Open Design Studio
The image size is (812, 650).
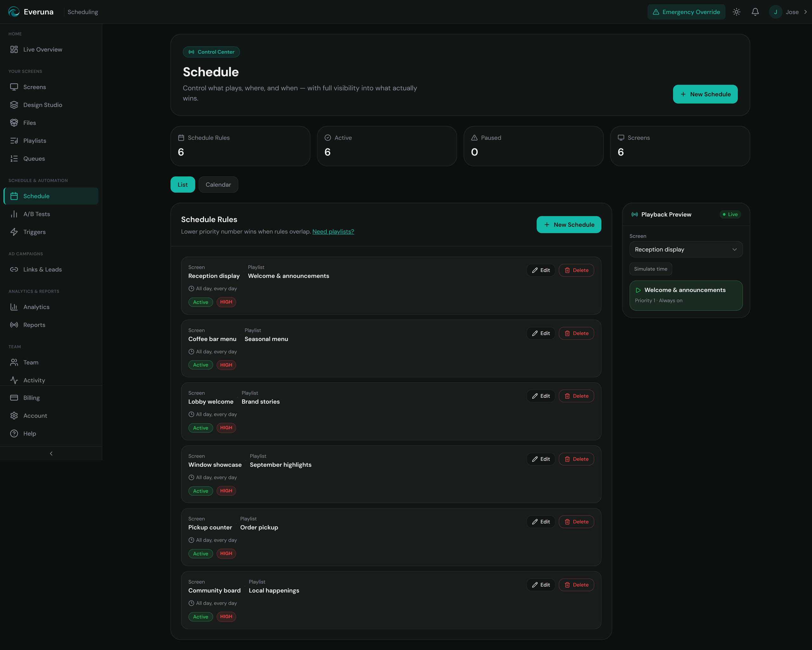(51, 105)
